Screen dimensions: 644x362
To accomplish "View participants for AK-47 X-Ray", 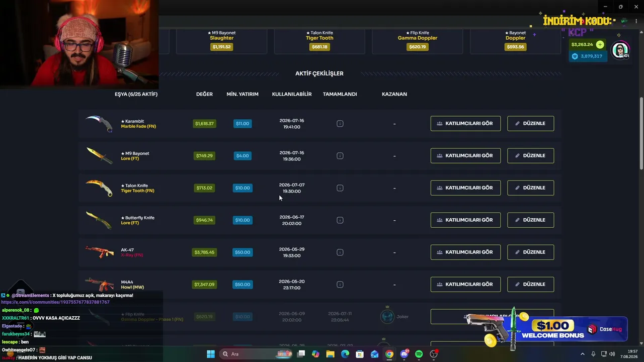I will tap(465, 252).
